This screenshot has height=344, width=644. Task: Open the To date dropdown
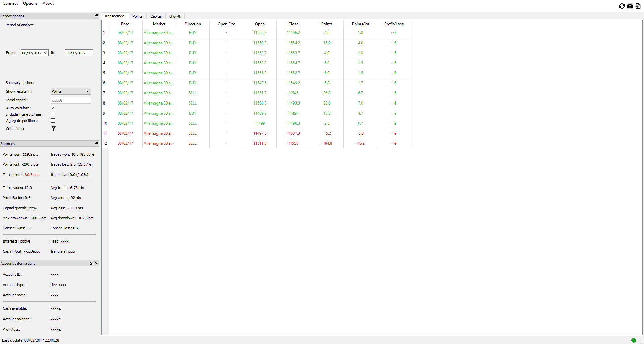coord(90,53)
